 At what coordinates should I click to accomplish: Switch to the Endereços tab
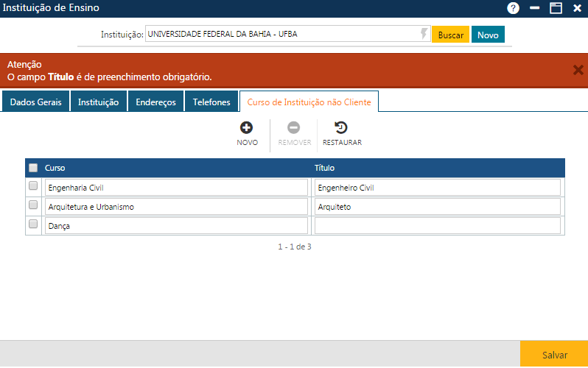155,102
